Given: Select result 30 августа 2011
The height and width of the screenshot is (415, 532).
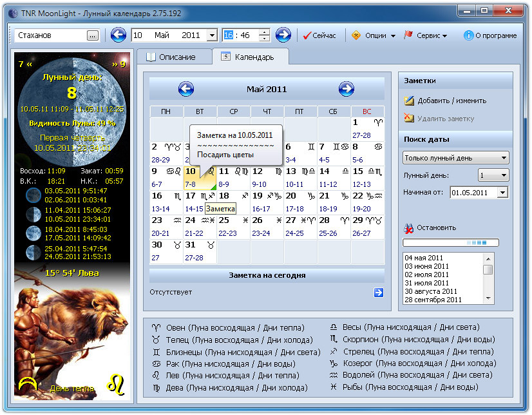Looking at the screenshot, I should tap(430, 291).
